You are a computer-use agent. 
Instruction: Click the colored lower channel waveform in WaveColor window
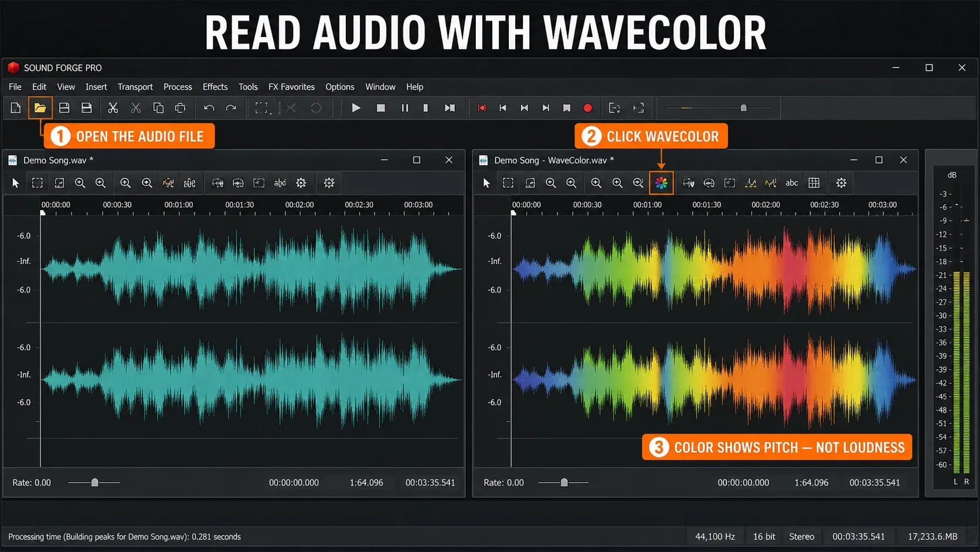(714, 380)
